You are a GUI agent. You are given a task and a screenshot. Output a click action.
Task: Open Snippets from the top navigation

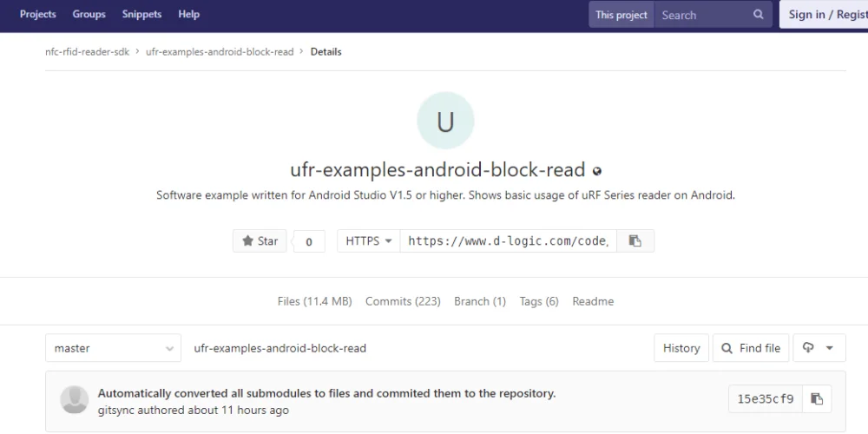click(x=141, y=15)
